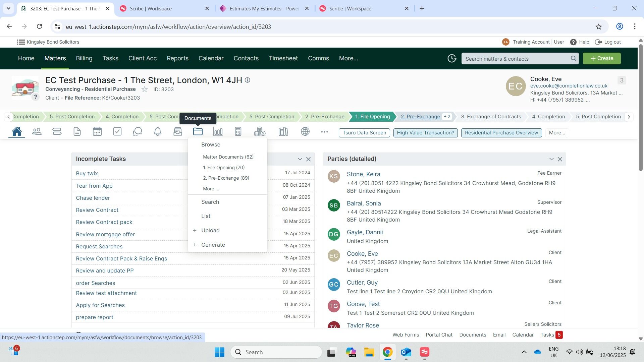Collapse the Incomplete Tasks panel

tap(300, 159)
